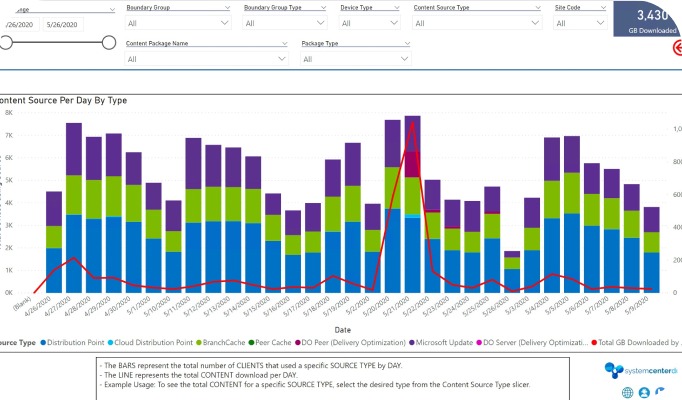Grab the right date slider handle
The width and height of the screenshot is (682, 400).
[109, 43]
